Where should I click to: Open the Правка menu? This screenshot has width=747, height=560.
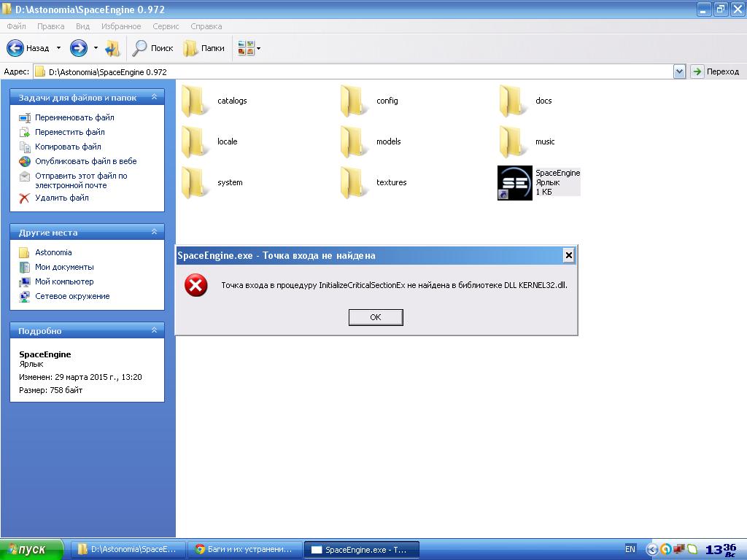pyautogui.click(x=51, y=26)
